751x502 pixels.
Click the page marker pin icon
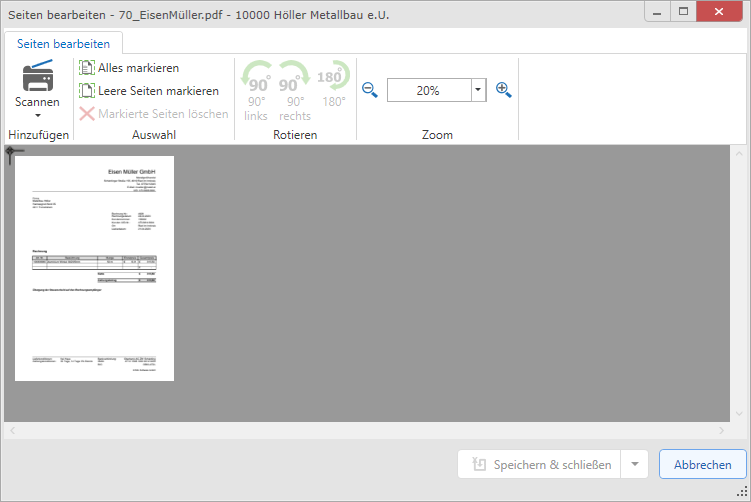(x=10, y=154)
